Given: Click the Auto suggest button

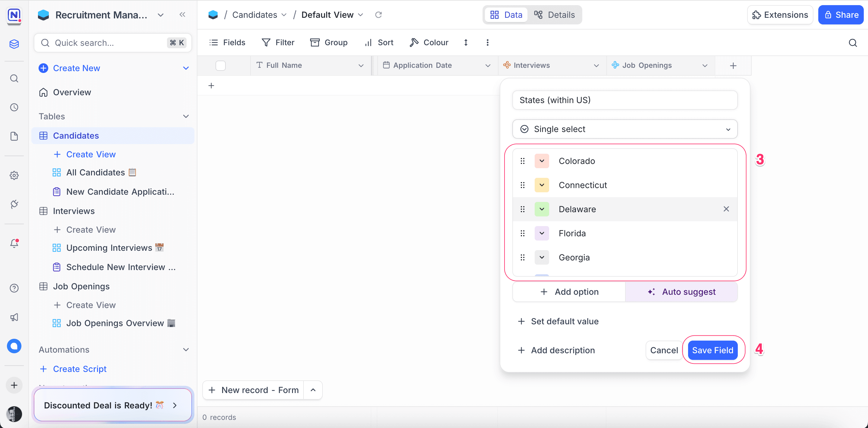Looking at the screenshot, I should [681, 292].
